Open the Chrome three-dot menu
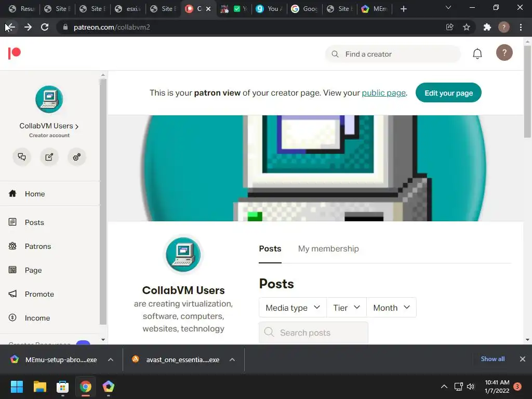Image resolution: width=532 pixels, height=399 pixels. (x=521, y=27)
